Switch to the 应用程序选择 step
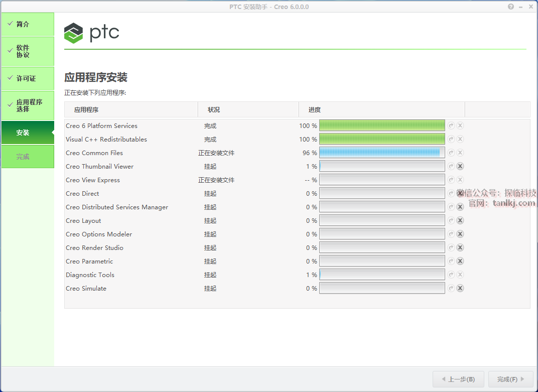This screenshot has height=392, width=538. pos(28,105)
